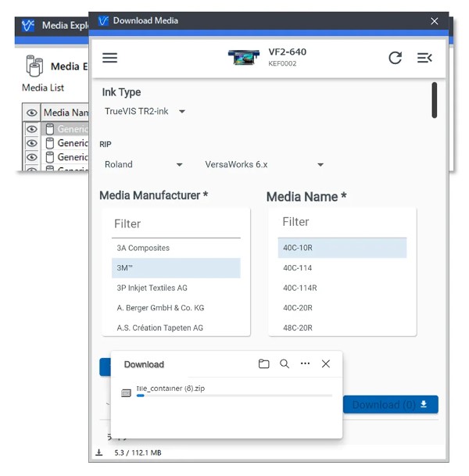Click the Download Media title bar logo
469x476 pixels.
tap(103, 20)
